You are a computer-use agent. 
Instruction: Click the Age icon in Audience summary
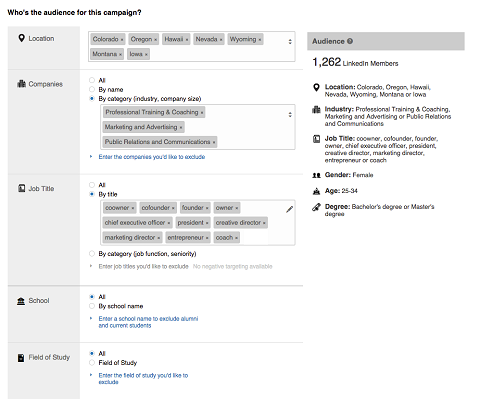click(x=316, y=191)
